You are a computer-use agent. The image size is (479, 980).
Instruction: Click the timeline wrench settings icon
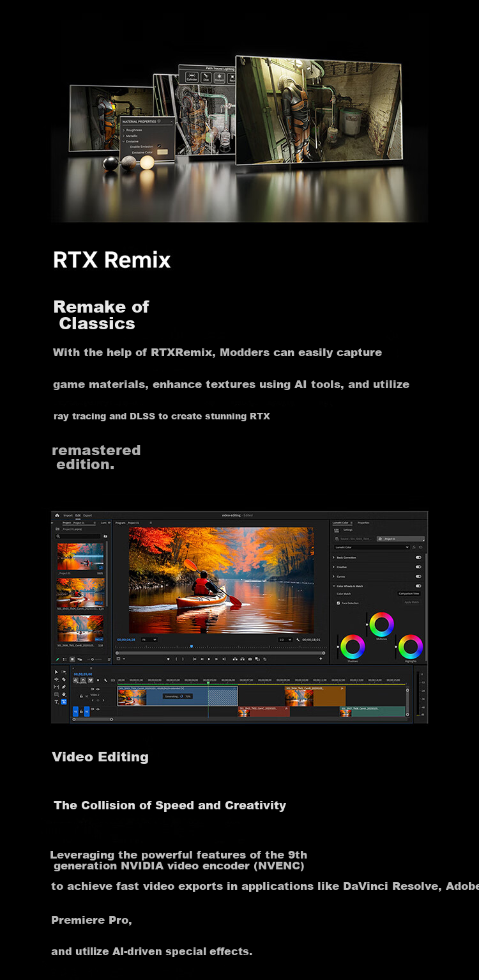point(105,680)
